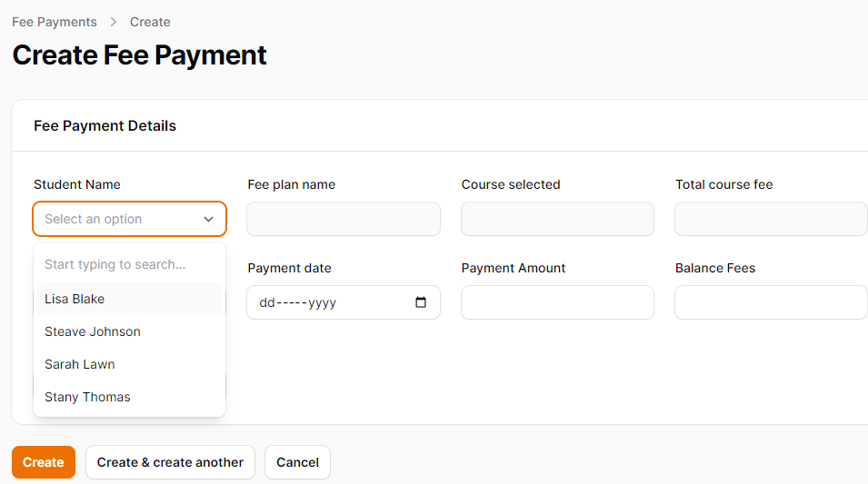Image resolution: width=868 pixels, height=484 pixels.
Task: Click the Payment Amount text box
Action: pos(557,302)
